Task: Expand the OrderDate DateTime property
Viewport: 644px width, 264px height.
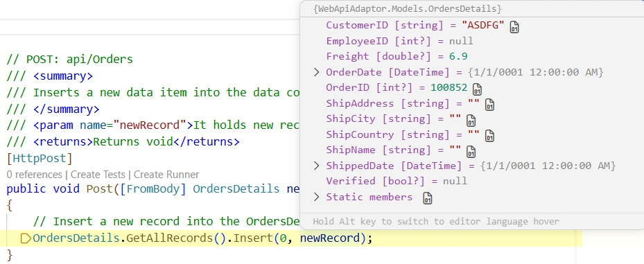Action: tap(316, 72)
